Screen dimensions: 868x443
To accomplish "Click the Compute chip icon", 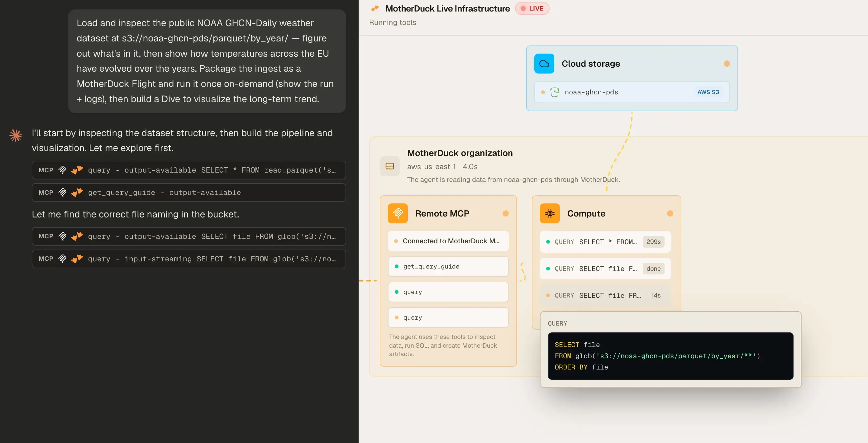I will point(550,213).
